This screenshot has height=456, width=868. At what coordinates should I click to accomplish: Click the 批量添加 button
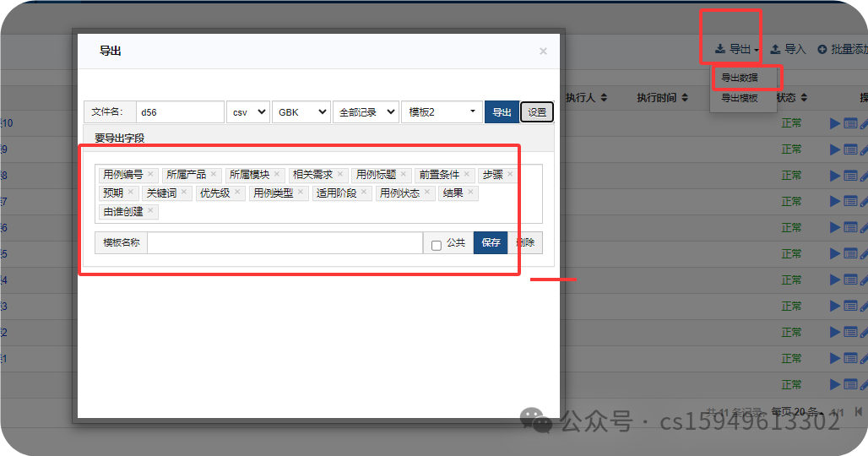coord(842,49)
